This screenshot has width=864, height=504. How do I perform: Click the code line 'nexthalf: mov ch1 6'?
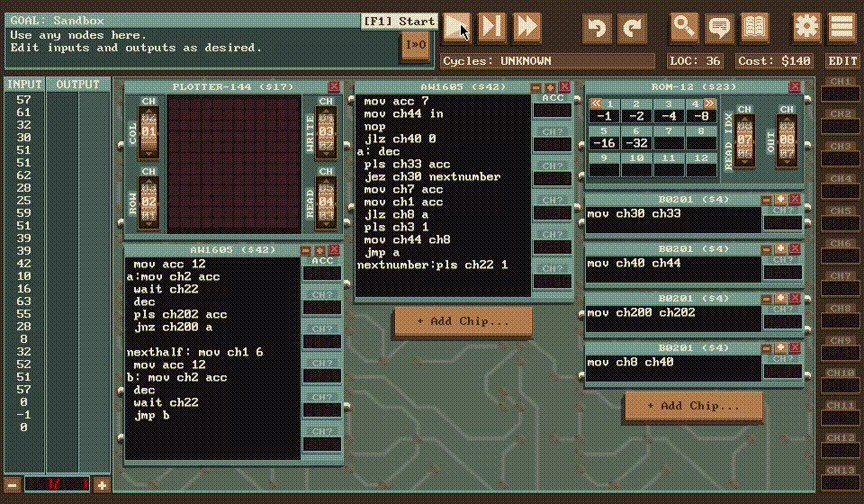195,353
